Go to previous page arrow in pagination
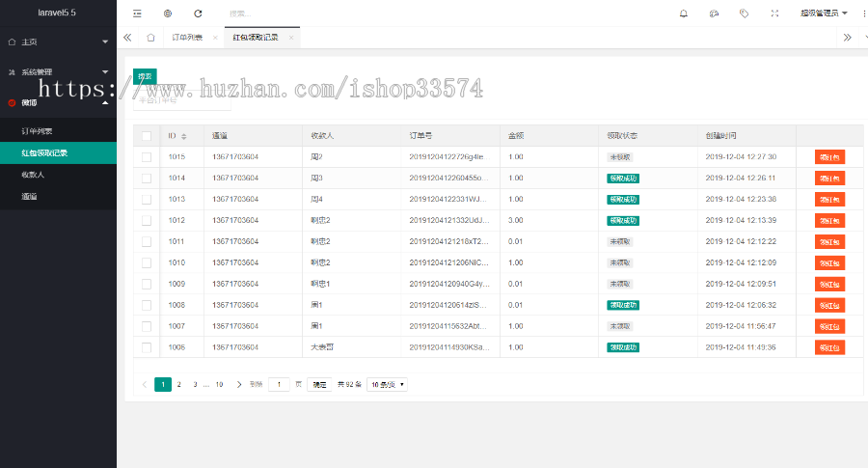868x468 pixels. point(145,384)
